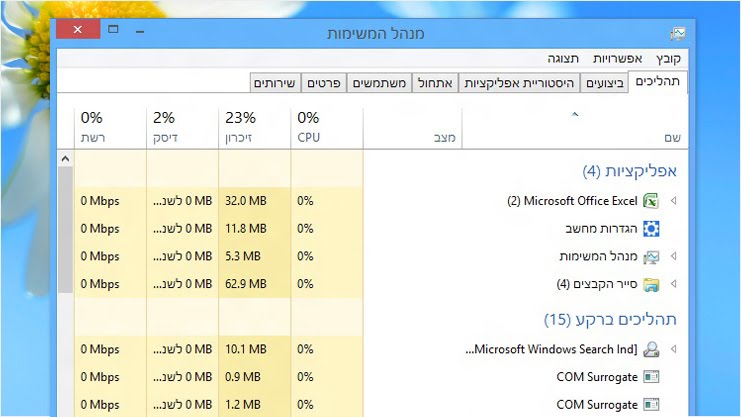The height and width of the screenshot is (417, 741).
Task: Select the Microsoft Office Excel row name
Action: (x=572, y=201)
